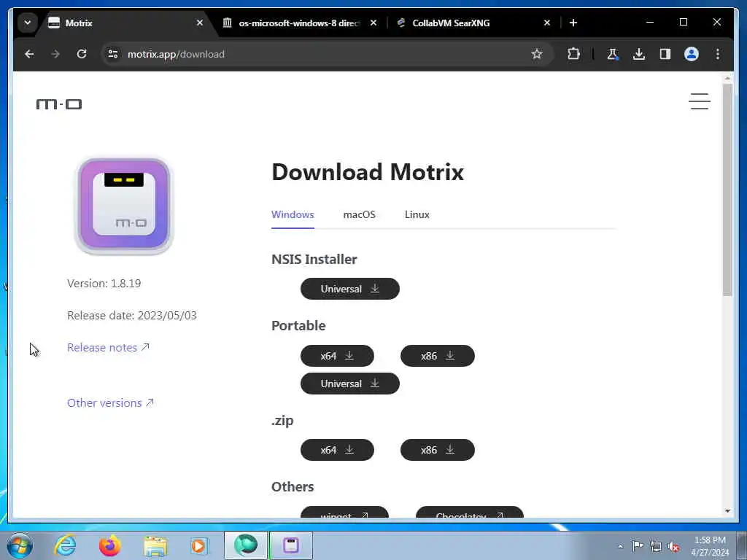This screenshot has width=747, height=560.
Task: Click the browser forward arrow
Action: click(x=55, y=54)
